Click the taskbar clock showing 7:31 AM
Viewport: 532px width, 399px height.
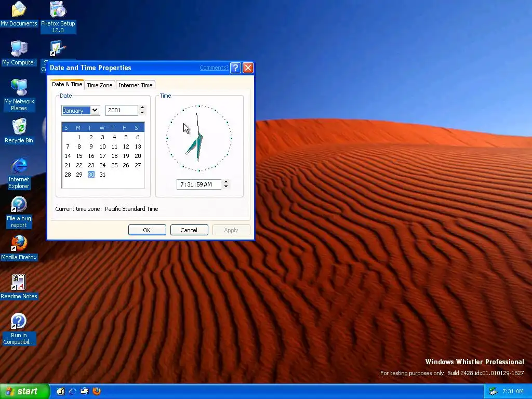tap(513, 392)
